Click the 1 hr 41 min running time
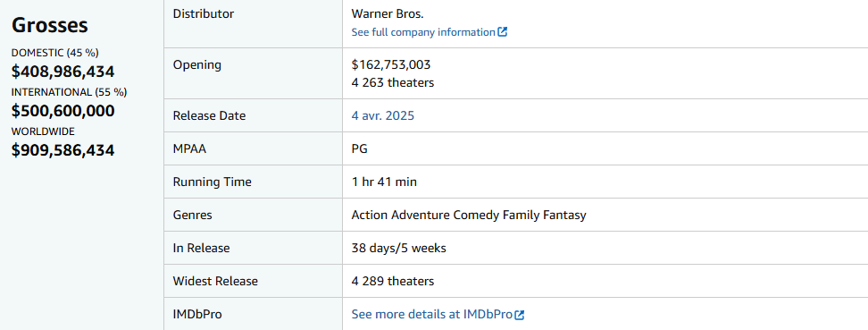This screenshot has height=330, width=868. click(x=384, y=182)
